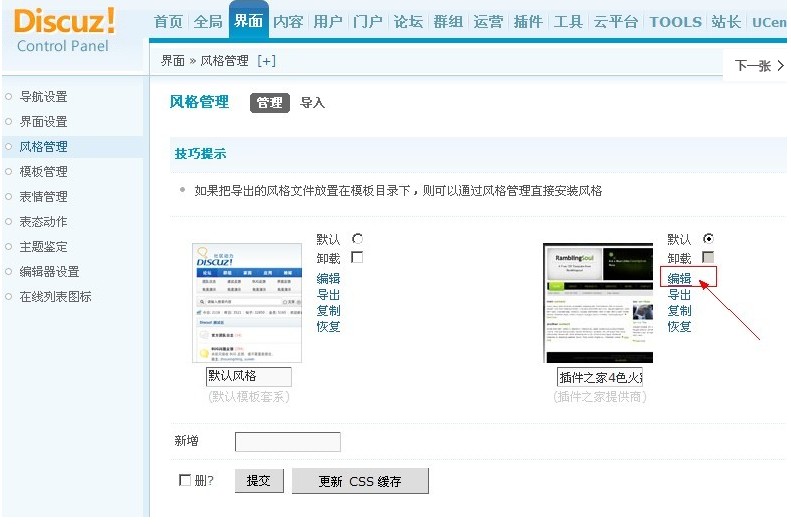Open the 内容 top menu
The height and width of the screenshot is (524, 791).
[288, 22]
